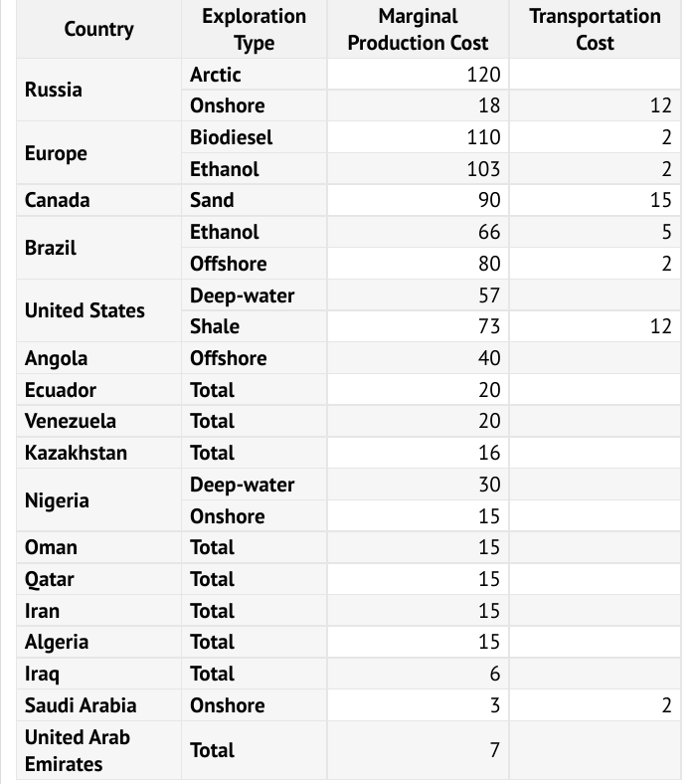Click the Canada country cell
Screen dimensions: 695x784
57,200
